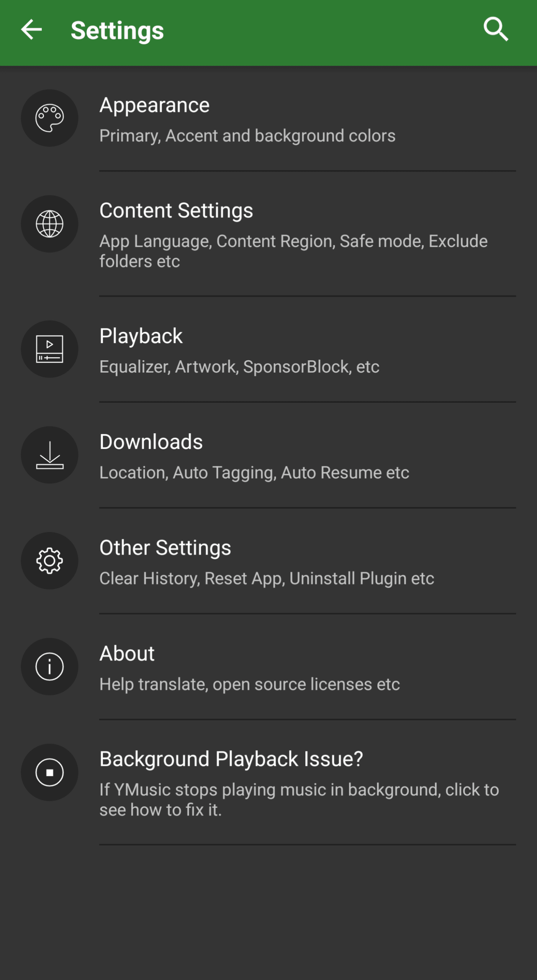Open the Background Playback Issue? title

tap(231, 759)
